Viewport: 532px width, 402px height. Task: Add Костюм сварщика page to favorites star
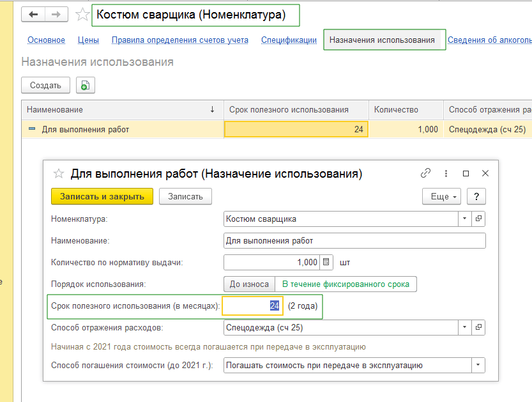coord(82,14)
